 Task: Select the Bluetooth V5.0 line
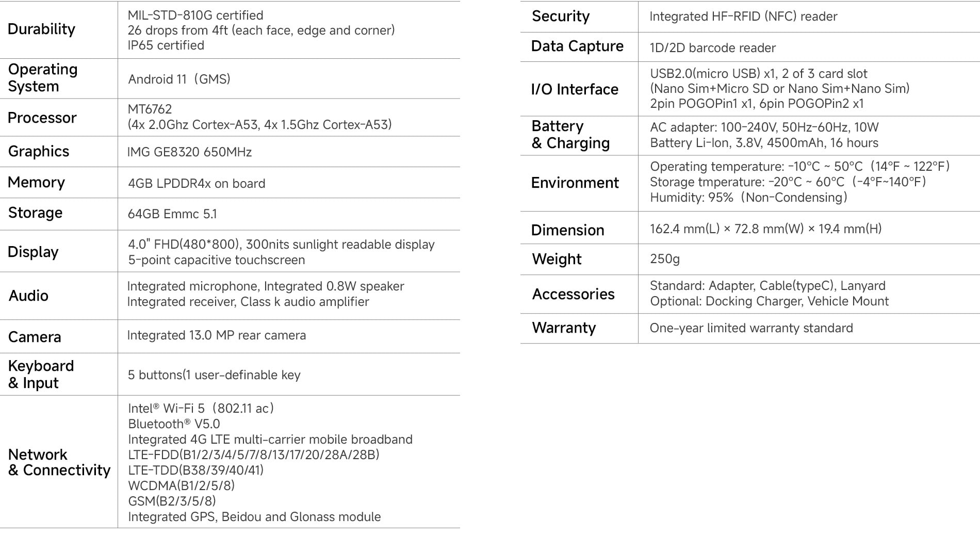[174, 424]
